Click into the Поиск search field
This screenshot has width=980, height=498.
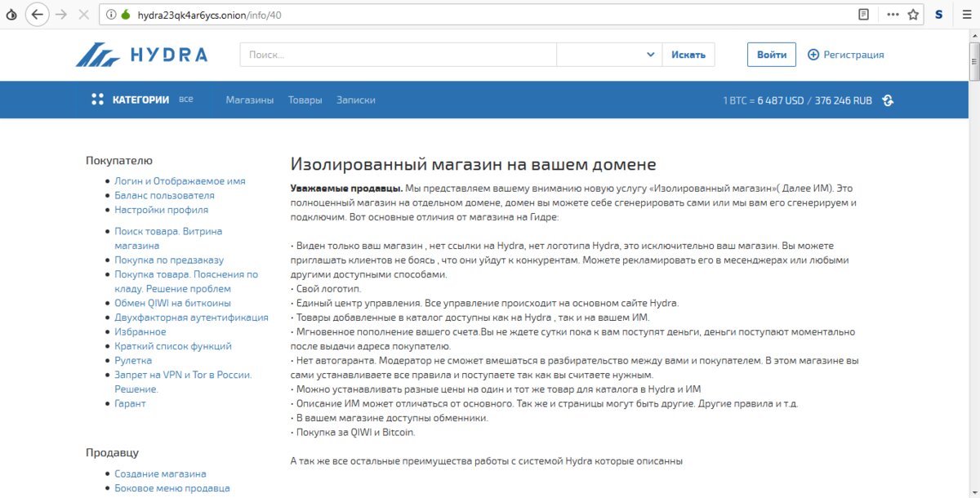[399, 55]
